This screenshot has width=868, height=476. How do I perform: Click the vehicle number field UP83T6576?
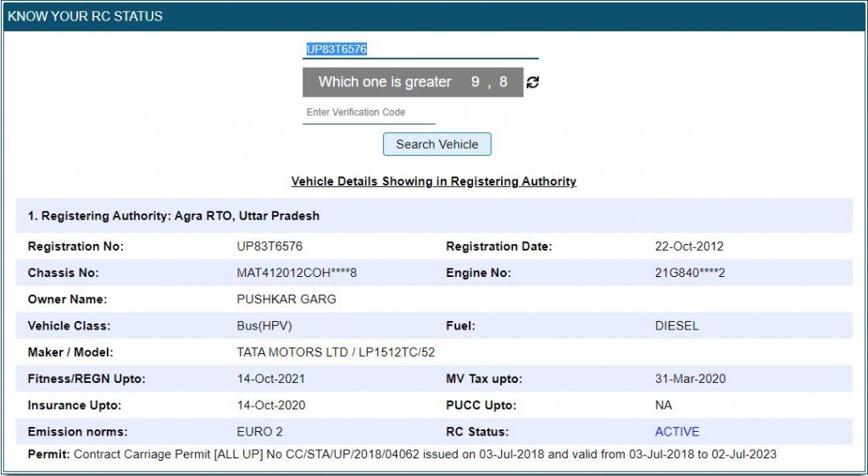click(420, 49)
